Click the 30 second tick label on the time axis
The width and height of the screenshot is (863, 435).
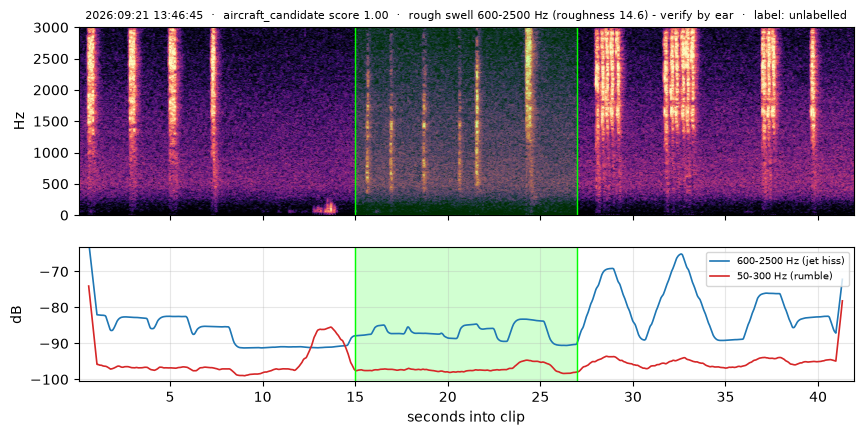[x=633, y=396]
